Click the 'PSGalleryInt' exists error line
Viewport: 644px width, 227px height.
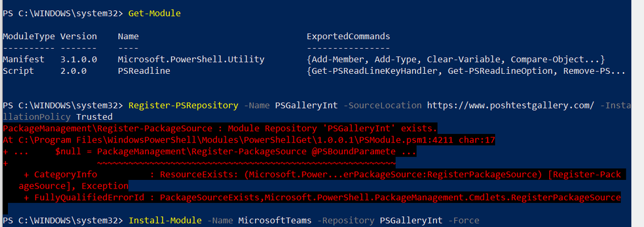pyautogui.click(x=220, y=128)
